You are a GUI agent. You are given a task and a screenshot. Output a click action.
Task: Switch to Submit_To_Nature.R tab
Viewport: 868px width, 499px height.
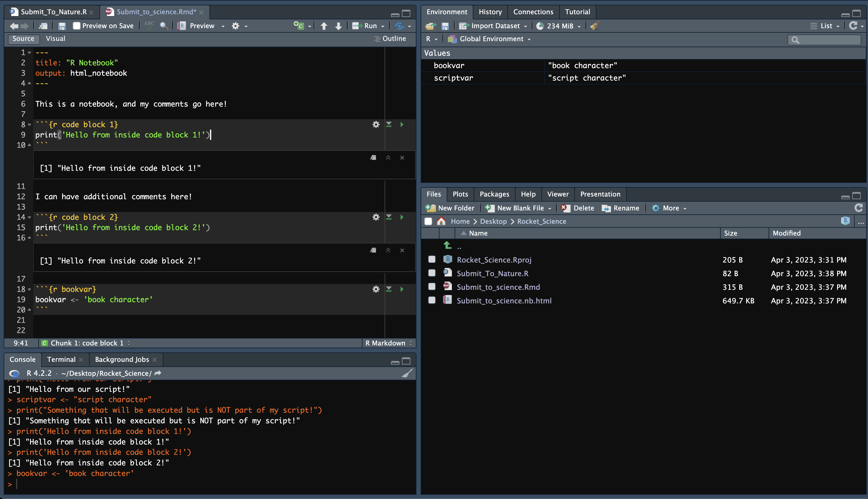pyautogui.click(x=54, y=12)
